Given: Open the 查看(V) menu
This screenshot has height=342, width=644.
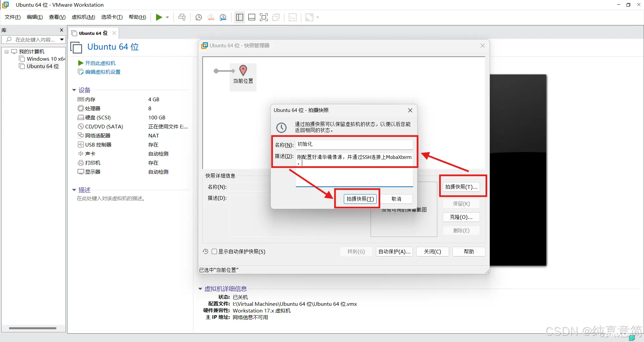Looking at the screenshot, I should (x=57, y=17).
